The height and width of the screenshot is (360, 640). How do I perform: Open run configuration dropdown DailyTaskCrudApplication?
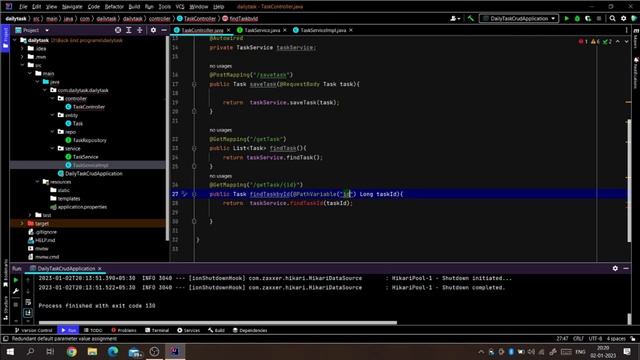click(x=519, y=18)
